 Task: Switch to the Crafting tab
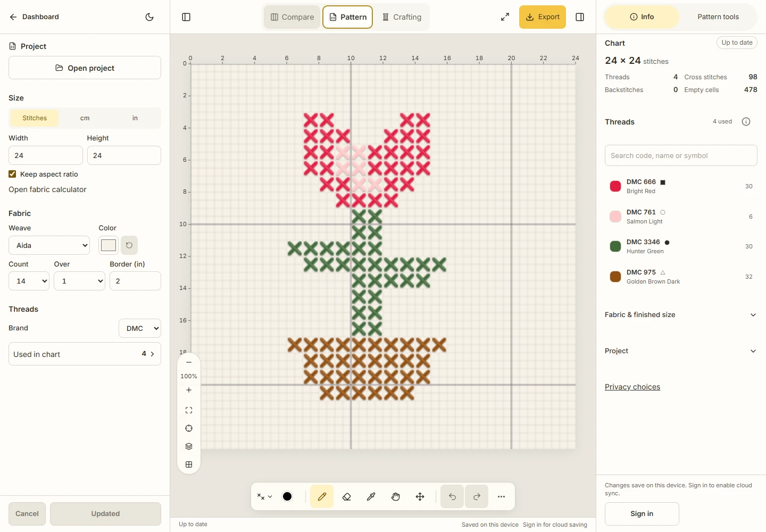click(x=402, y=17)
